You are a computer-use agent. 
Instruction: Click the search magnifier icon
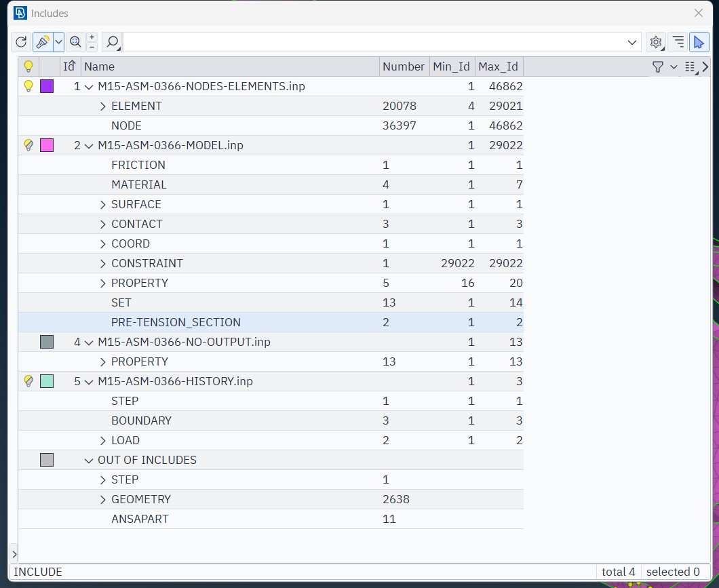(112, 42)
